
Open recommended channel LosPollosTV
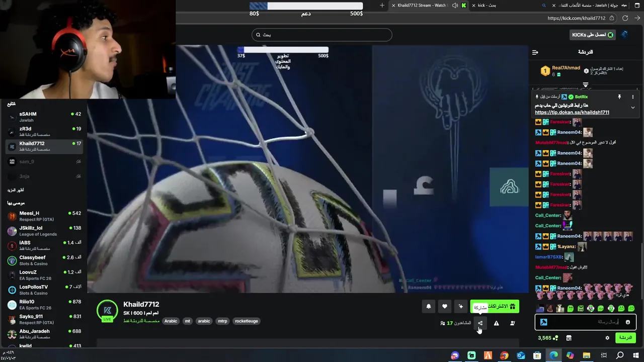(x=44, y=290)
